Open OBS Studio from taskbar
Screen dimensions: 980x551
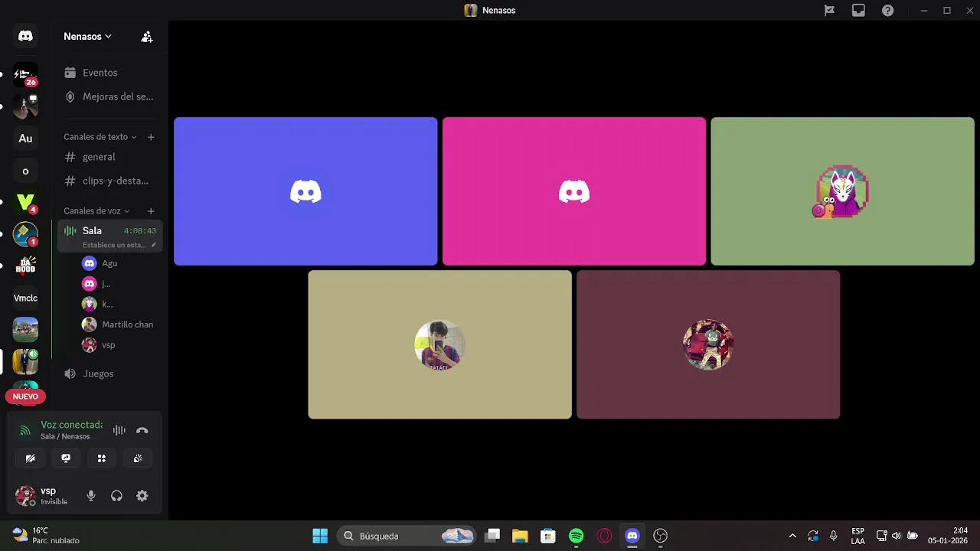tap(661, 536)
